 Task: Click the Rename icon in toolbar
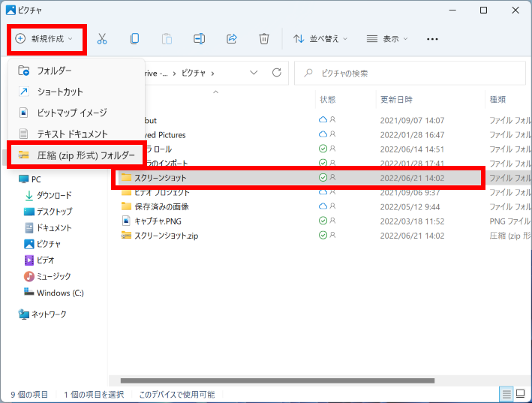(x=199, y=39)
